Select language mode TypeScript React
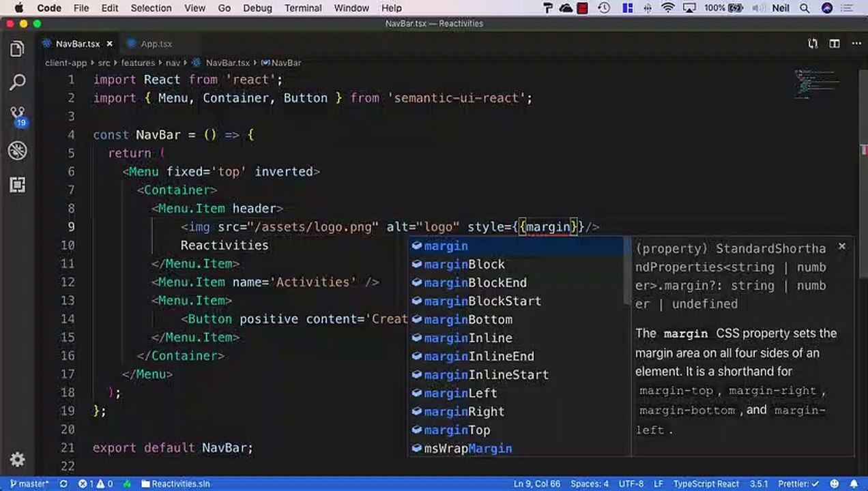The height and width of the screenshot is (491, 868). (706, 483)
